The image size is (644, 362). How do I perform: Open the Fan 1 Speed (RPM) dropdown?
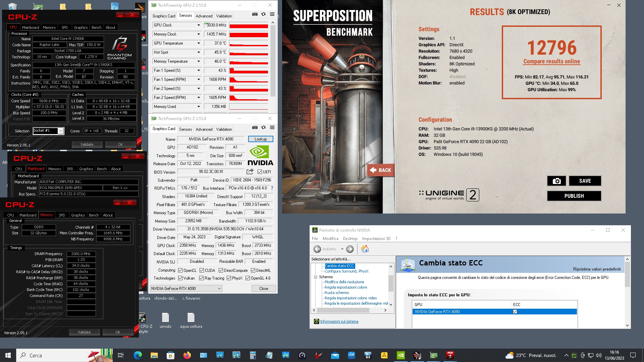pos(199,79)
